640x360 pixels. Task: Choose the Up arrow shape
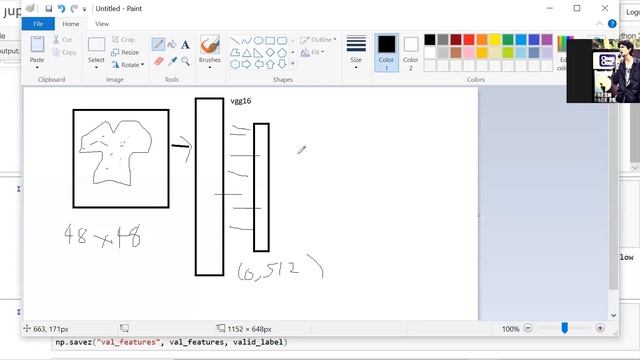270,64
